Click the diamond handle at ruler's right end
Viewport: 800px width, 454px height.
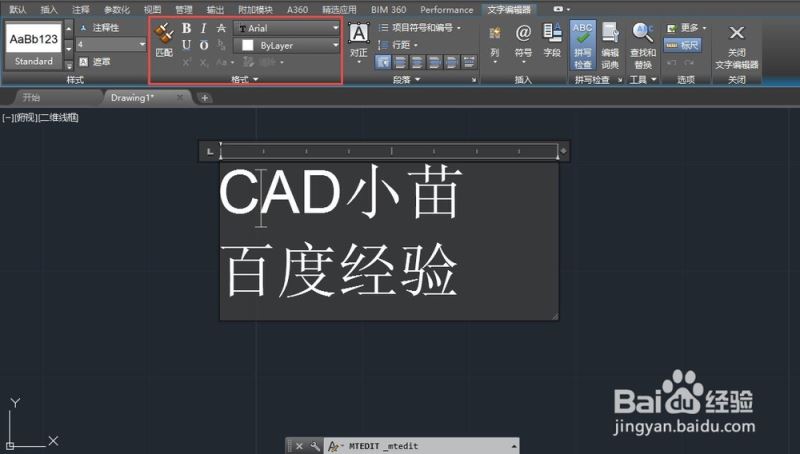click(563, 151)
